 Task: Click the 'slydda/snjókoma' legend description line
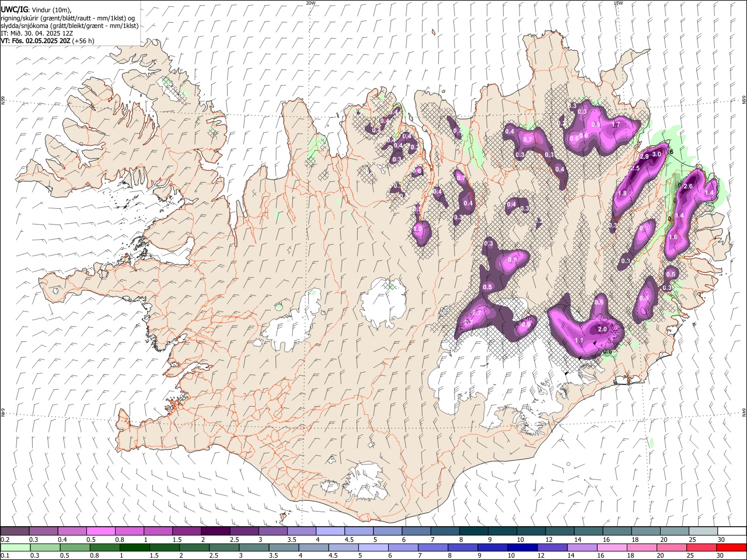69,26
